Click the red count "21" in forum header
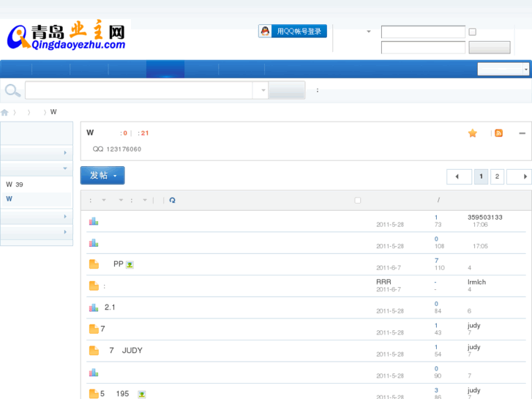Screen dimensions: 532x399 [145, 133]
